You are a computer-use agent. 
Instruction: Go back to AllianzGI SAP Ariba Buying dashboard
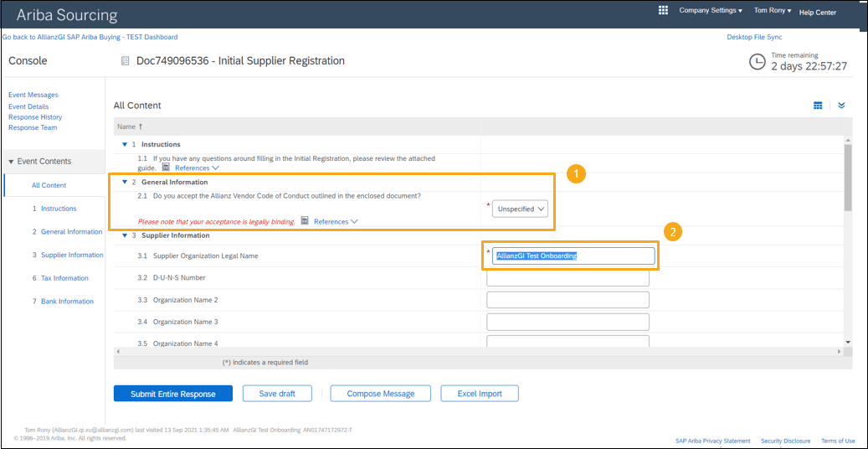[x=90, y=37]
